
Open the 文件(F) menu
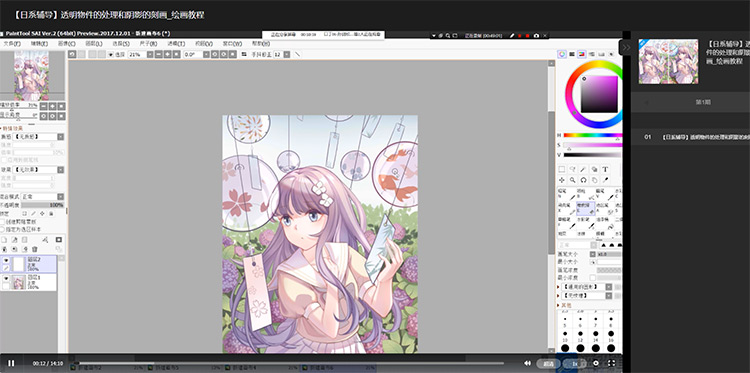[12, 44]
